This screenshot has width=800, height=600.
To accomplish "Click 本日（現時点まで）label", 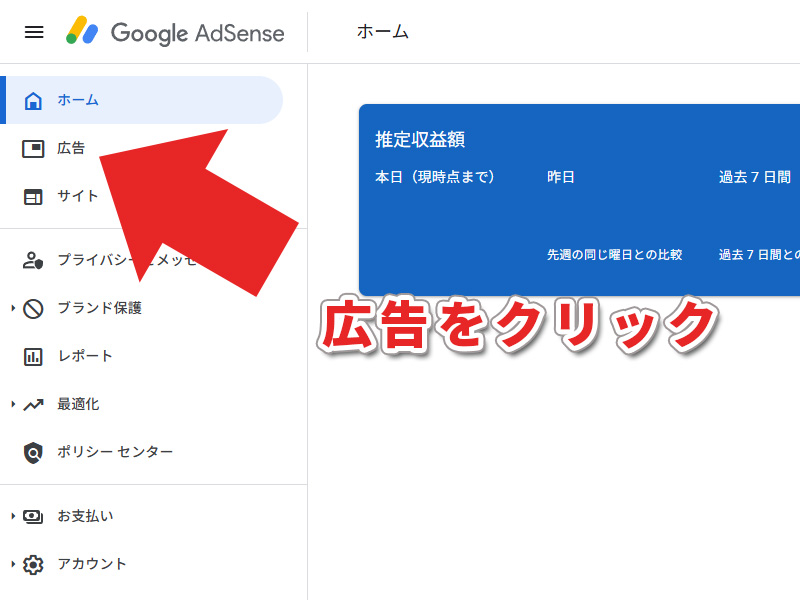I will 435,177.
